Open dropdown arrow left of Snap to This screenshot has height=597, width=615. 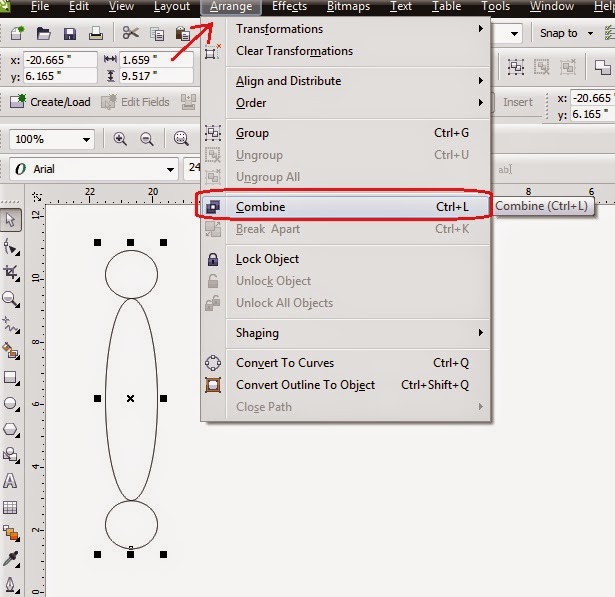coord(514,34)
